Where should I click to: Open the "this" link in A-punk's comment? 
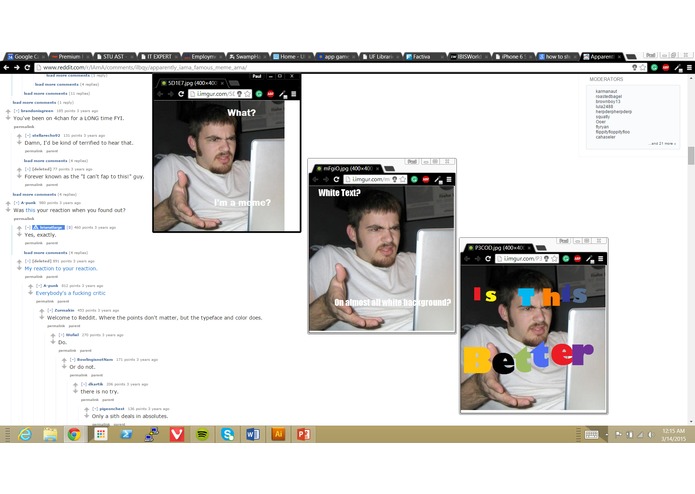coord(30,210)
